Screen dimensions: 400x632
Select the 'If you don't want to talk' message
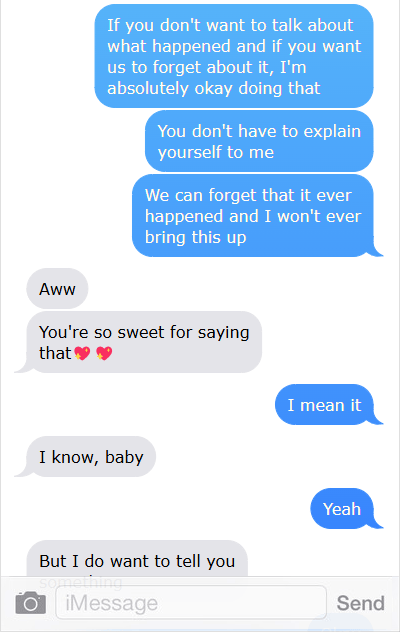tap(234, 56)
